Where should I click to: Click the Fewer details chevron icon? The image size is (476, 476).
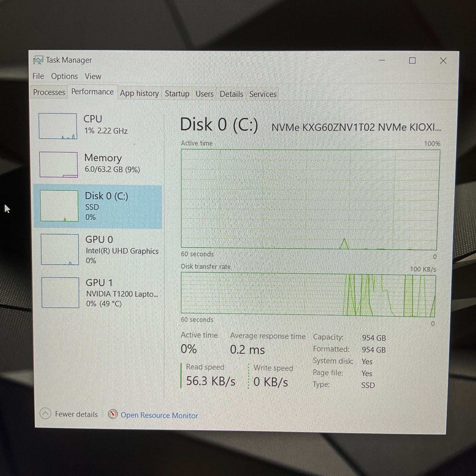tap(45, 413)
